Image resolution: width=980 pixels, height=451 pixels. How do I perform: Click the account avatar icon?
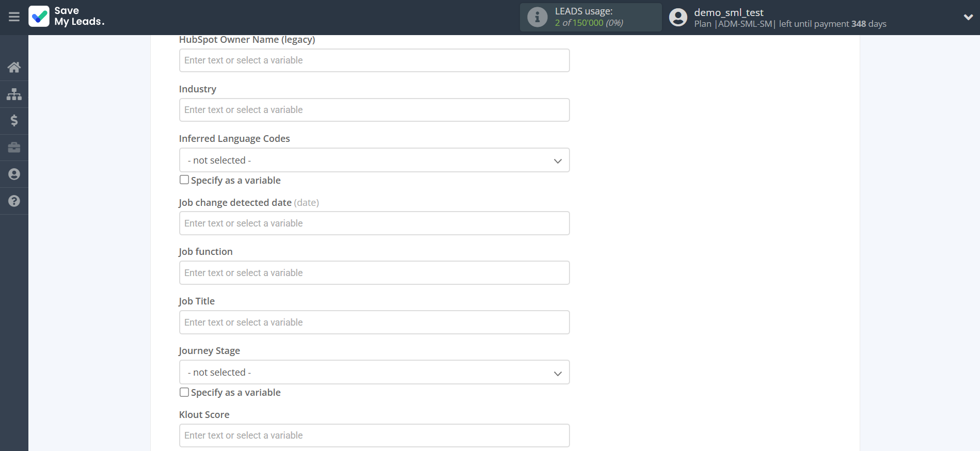click(678, 17)
